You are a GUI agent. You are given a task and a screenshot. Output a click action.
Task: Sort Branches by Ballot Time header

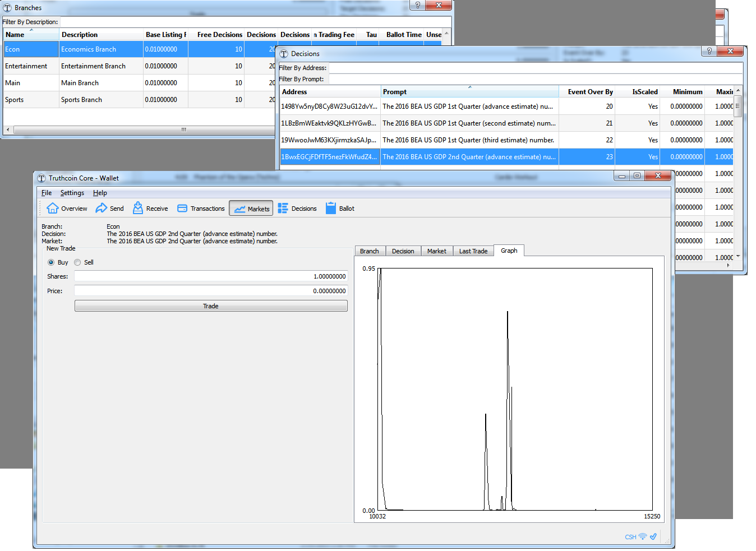click(402, 35)
